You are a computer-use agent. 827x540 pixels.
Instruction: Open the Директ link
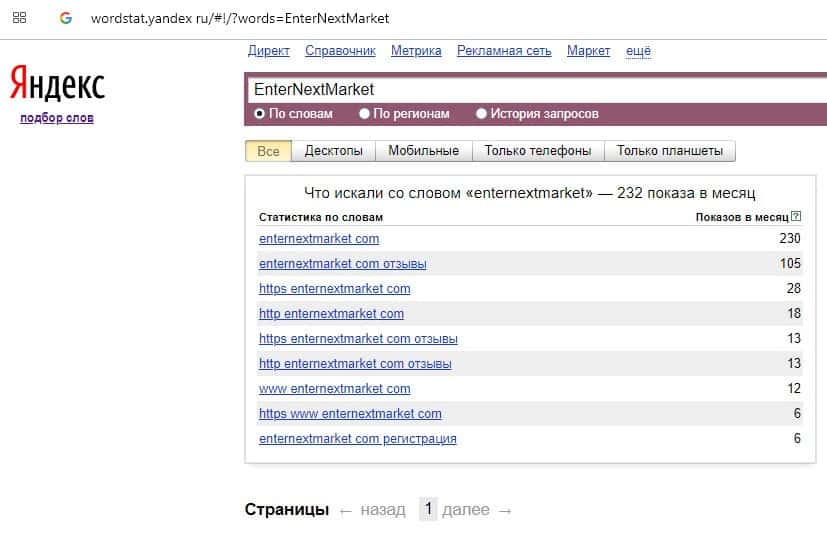click(x=268, y=51)
